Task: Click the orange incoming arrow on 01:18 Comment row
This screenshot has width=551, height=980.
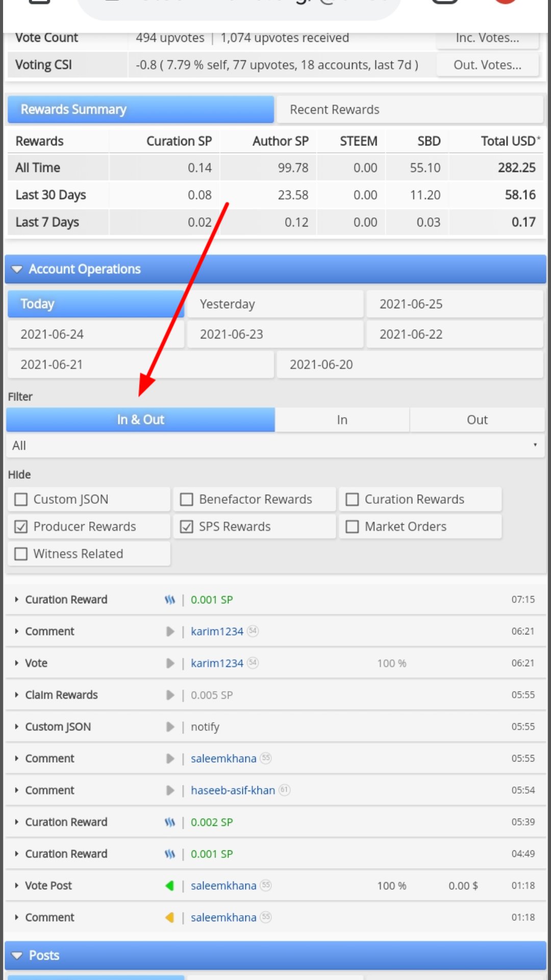Action: (170, 918)
